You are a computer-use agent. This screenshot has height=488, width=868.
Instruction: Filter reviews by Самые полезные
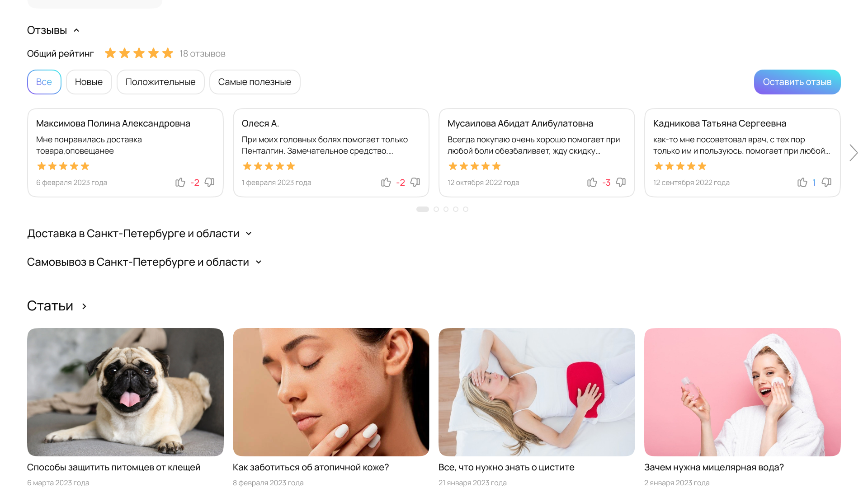click(255, 82)
